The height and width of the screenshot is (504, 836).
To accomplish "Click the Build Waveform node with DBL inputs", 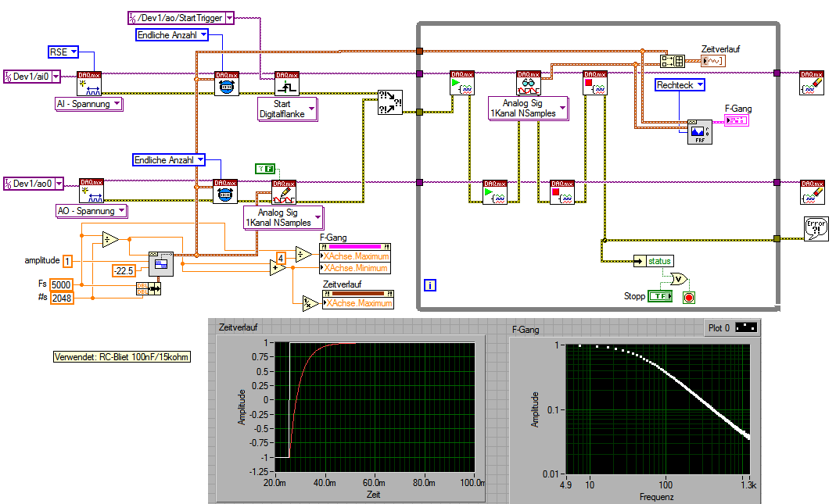I will 149,289.
